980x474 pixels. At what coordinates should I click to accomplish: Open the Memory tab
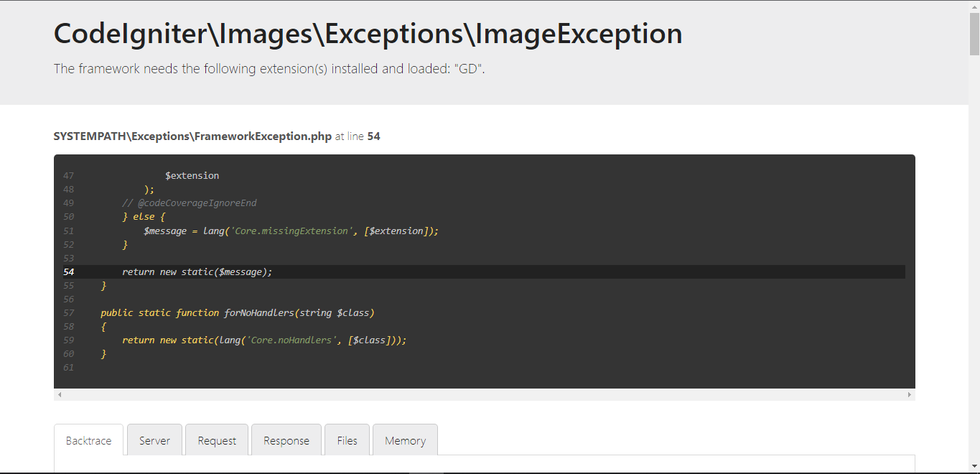(x=405, y=440)
